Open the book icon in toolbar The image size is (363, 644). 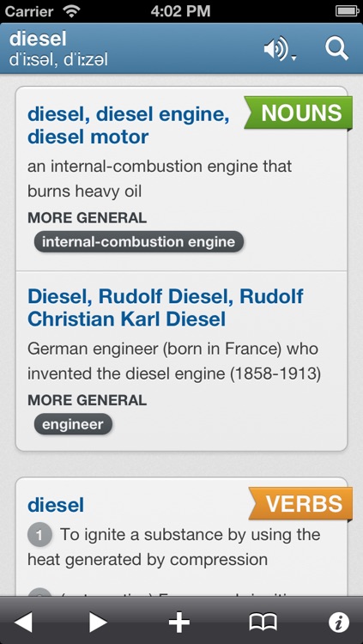coord(263,622)
